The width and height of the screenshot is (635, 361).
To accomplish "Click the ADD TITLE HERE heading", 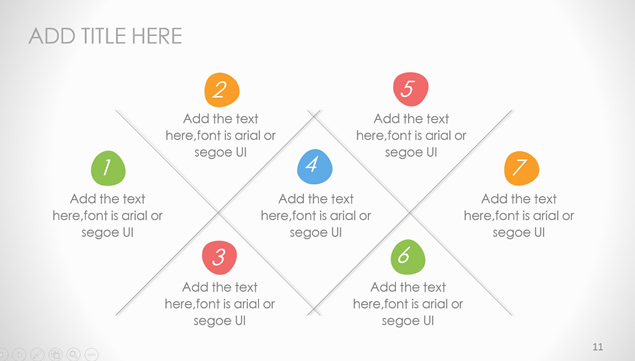I will tap(105, 36).
